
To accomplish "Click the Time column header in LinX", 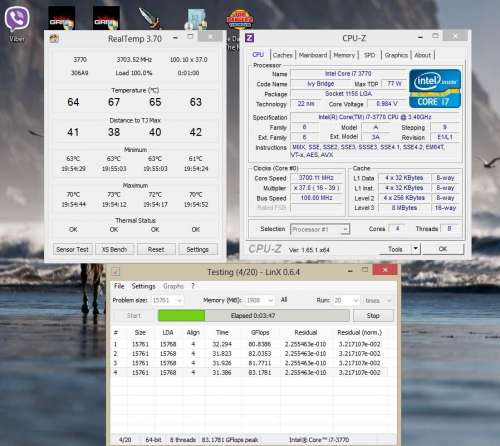I will (222, 332).
